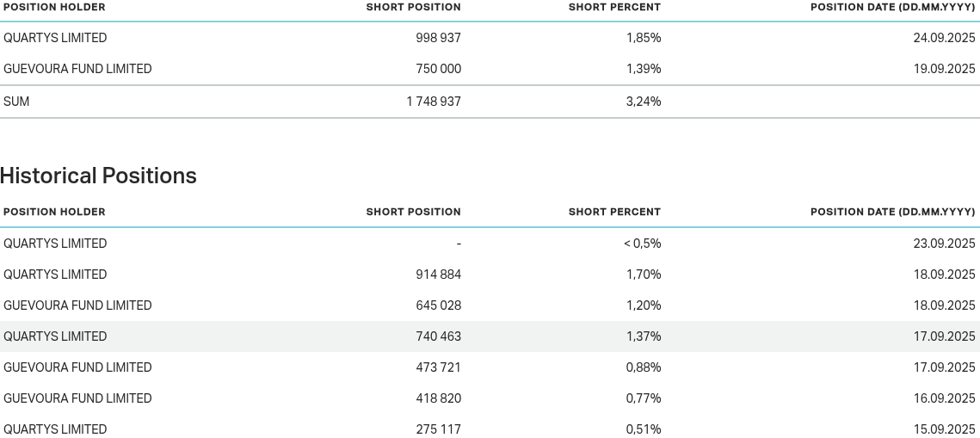Click historical SHORT PERCENT column header
Image resolution: width=980 pixels, height=438 pixels.
click(614, 212)
